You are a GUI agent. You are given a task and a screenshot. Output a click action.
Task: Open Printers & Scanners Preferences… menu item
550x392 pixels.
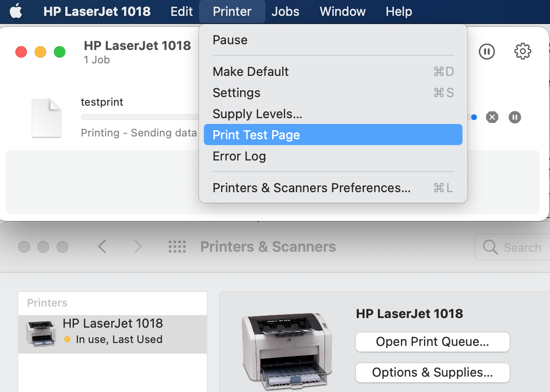tap(333, 187)
